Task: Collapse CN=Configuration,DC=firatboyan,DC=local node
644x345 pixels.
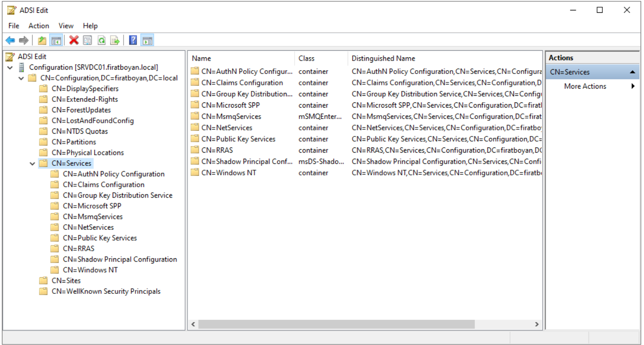Action: point(21,78)
